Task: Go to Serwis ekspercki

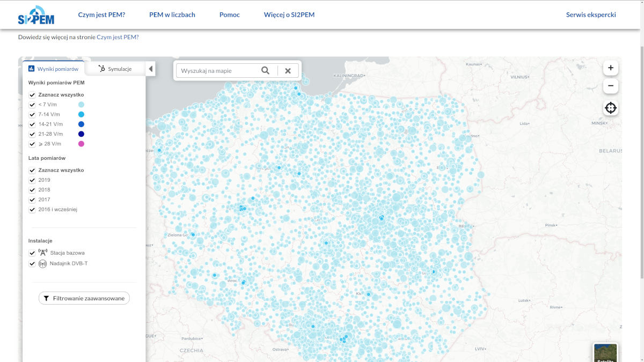Action: [x=591, y=15]
